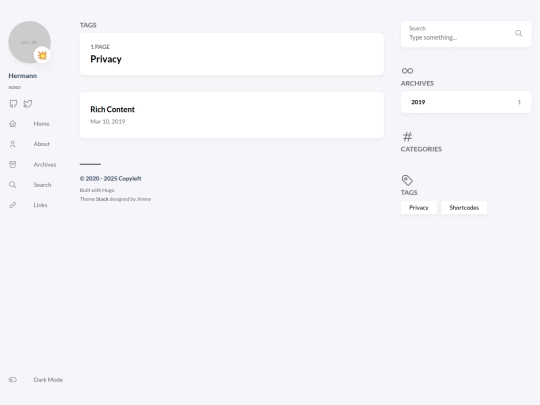This screenshot has width=540, height=405.
Task: Click the sidebar Search magnifier icon
Action: (x=13, y=185)
